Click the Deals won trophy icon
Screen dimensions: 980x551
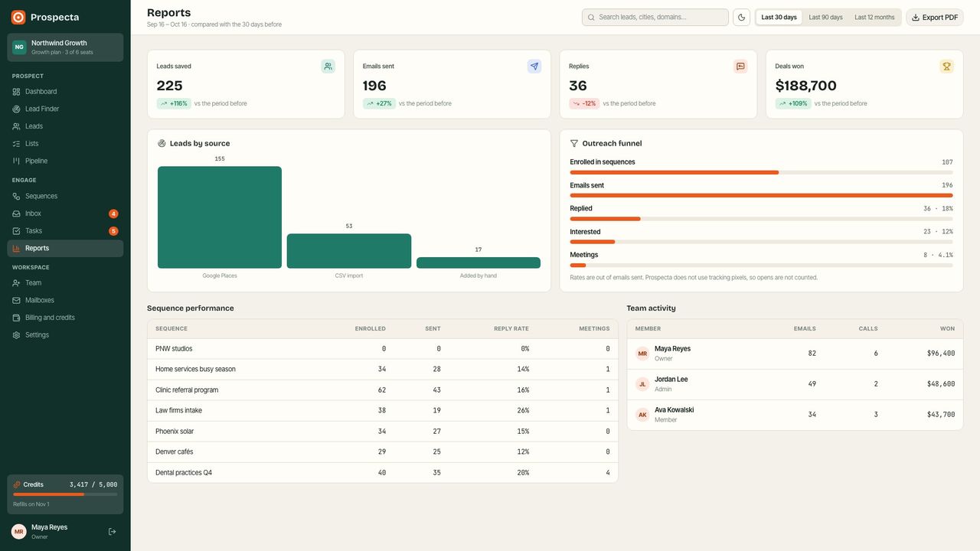(946, 67)
